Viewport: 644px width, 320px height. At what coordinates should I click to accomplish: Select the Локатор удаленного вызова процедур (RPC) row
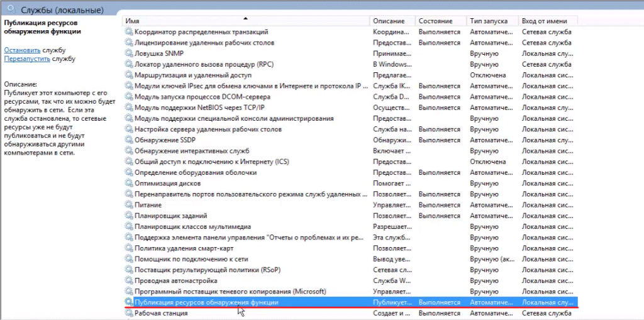click(203, 64)
